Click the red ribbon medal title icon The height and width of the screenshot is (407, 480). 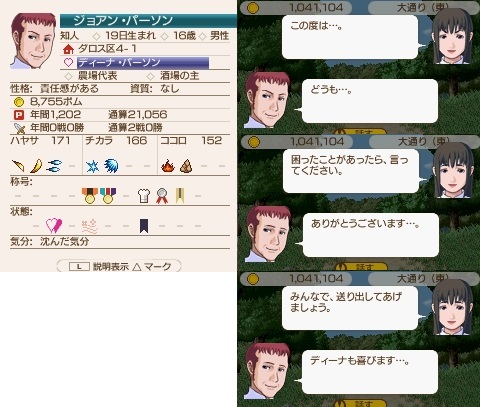pyautogui.click(x=162, y=196)
